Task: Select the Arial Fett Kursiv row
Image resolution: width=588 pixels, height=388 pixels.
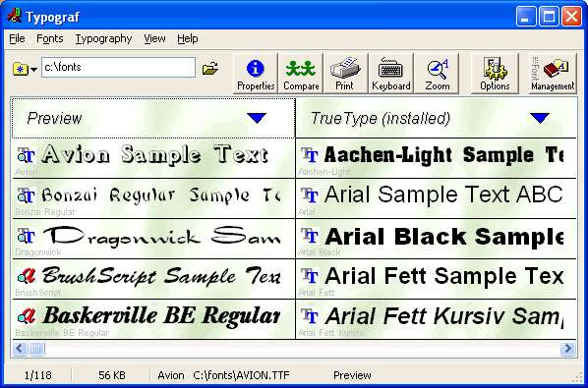Action: [x=437, y=319]
